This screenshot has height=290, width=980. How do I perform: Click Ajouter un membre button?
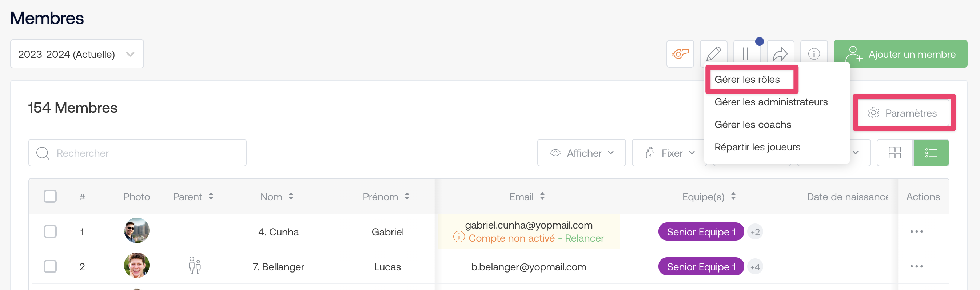click(x=900, y=54)
